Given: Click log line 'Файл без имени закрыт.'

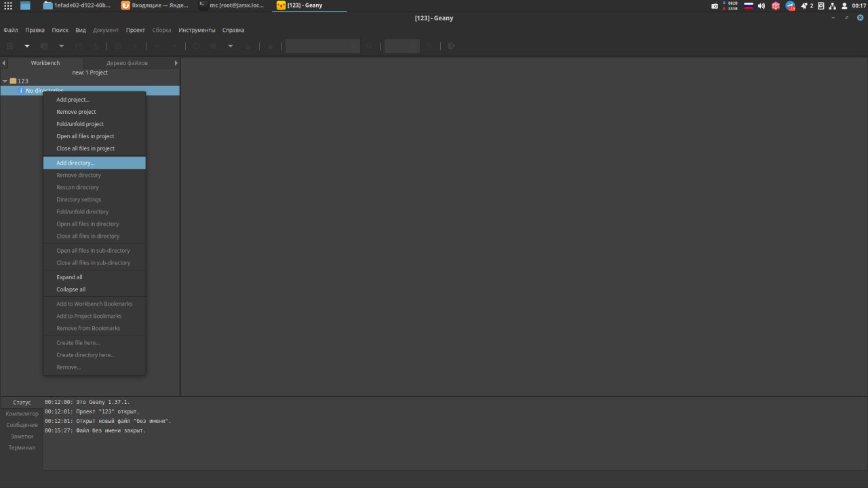Looking at the screenshot, I should coord(95,430).
